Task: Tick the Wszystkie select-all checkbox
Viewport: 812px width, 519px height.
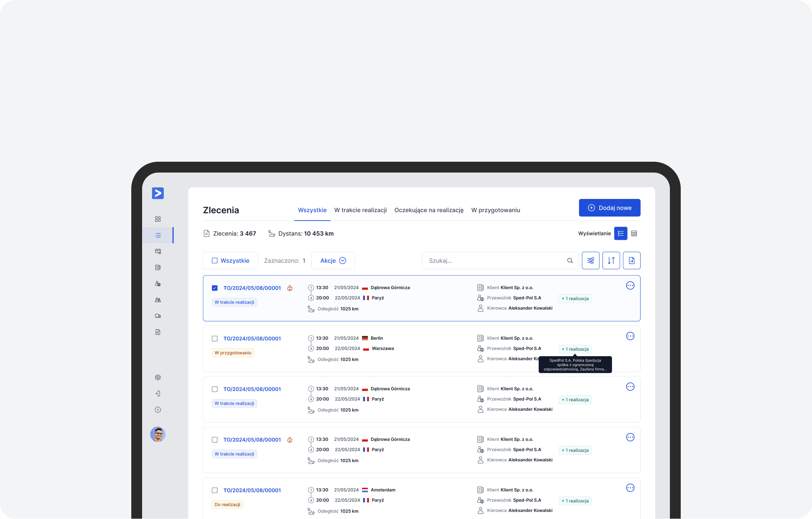Action: [x=215, y=261]
